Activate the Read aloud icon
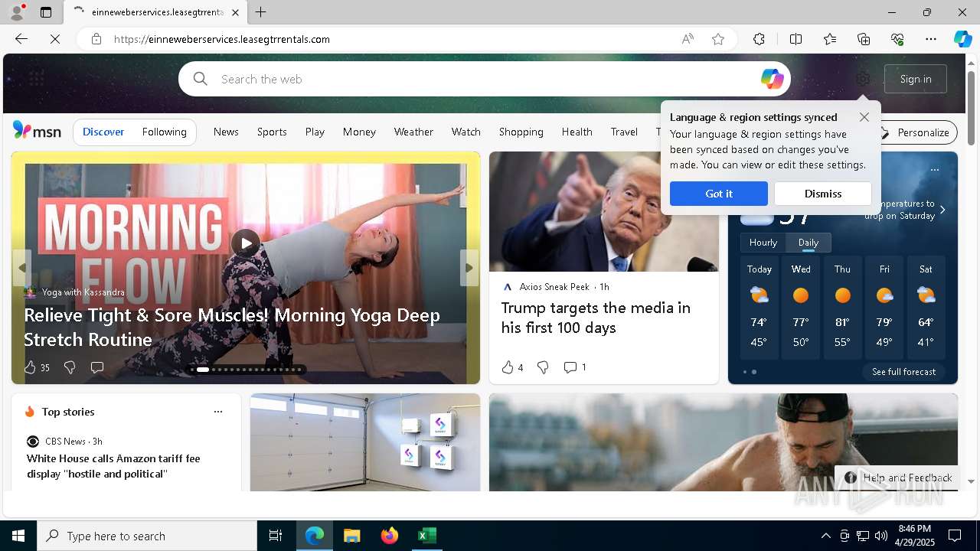This screenshot has height=551, width=980. [x=688, y=39]
